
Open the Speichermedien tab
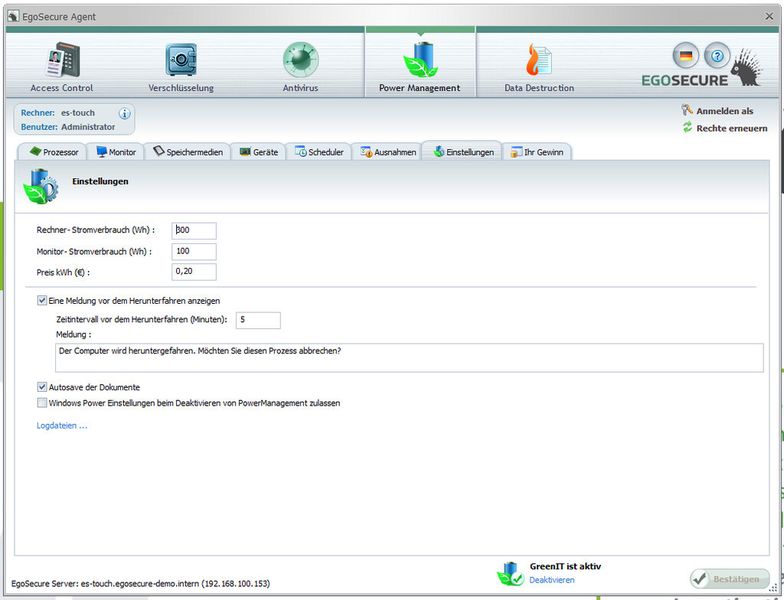pos(188,152)
